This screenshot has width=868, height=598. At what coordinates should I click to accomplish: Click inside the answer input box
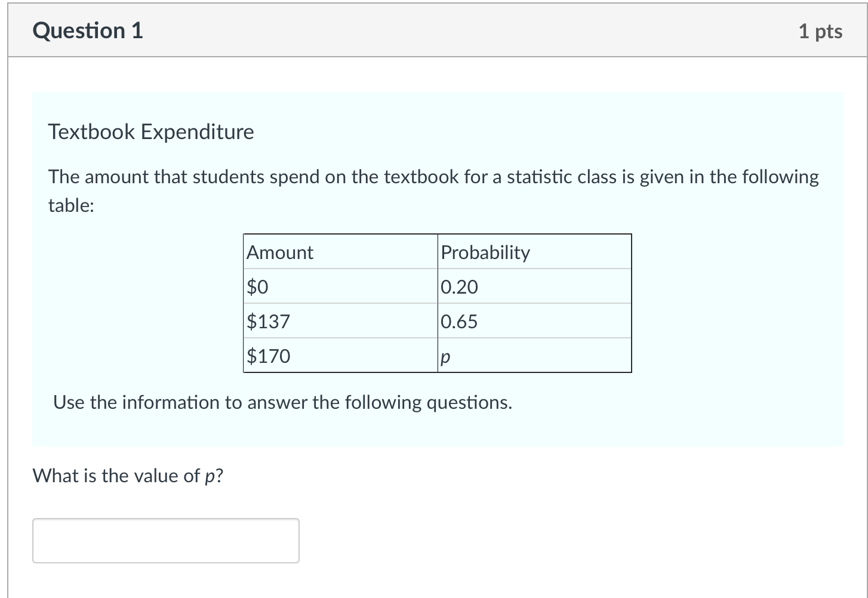coord(165,540)
